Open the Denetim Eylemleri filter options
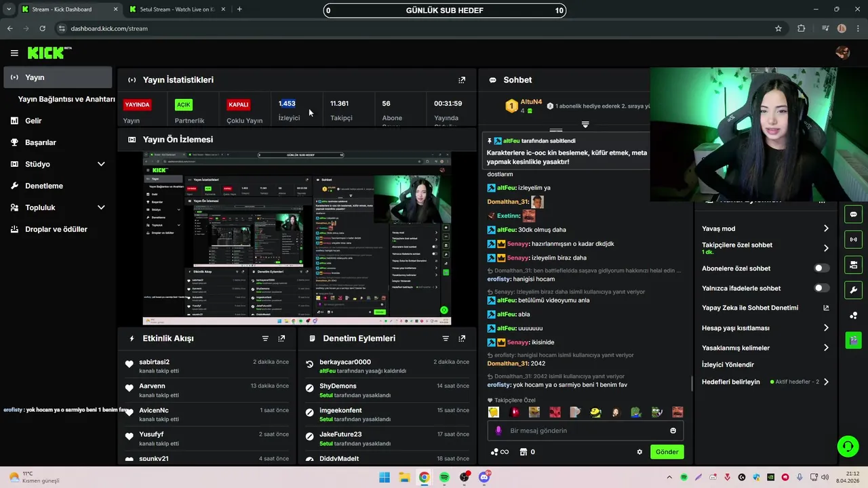 446,338
